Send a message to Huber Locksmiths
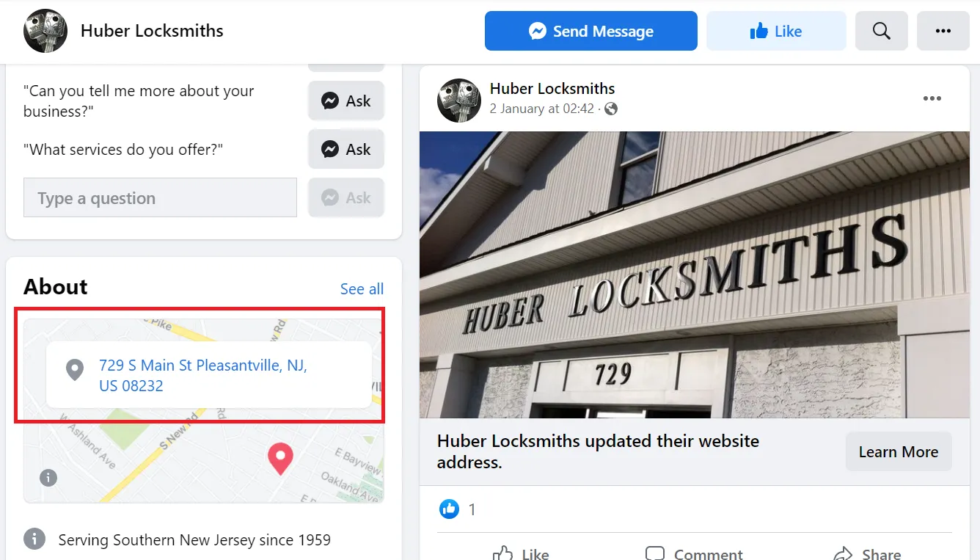Viewport: 980px width, 560px height. click(x=591, y=31)
